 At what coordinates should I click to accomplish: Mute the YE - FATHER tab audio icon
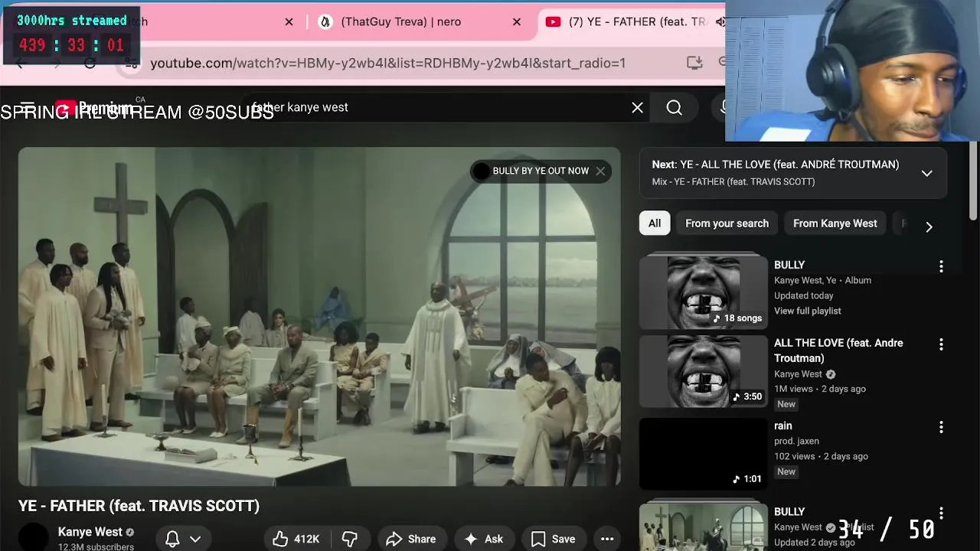720,21
